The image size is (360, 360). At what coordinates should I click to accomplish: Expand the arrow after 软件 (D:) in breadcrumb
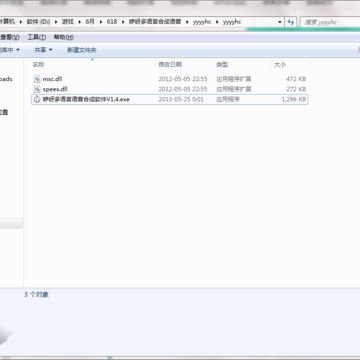pyautogui.click(x=56, y=22)
